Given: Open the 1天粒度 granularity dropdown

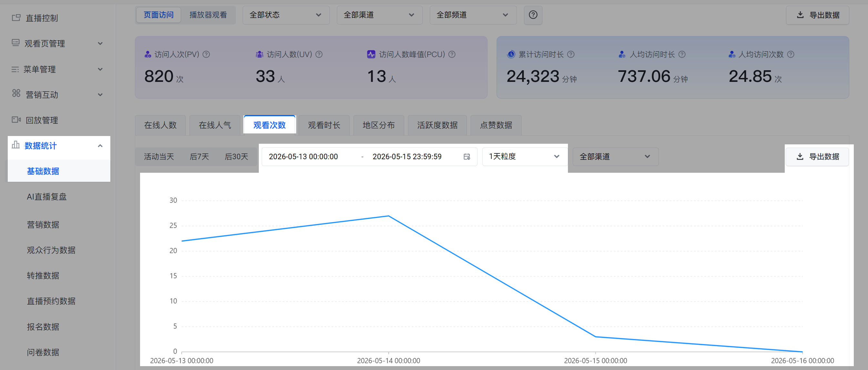Looking at the screenshot, I should 525,157.
